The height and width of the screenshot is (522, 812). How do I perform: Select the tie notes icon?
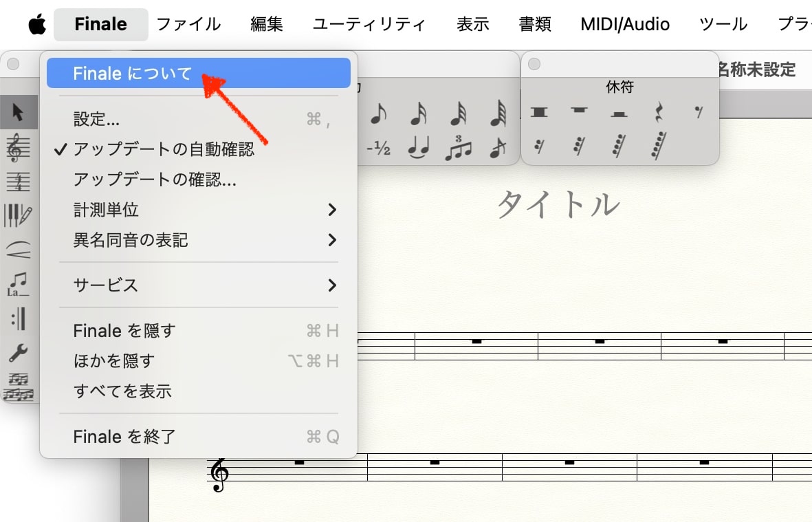point(419,148)
